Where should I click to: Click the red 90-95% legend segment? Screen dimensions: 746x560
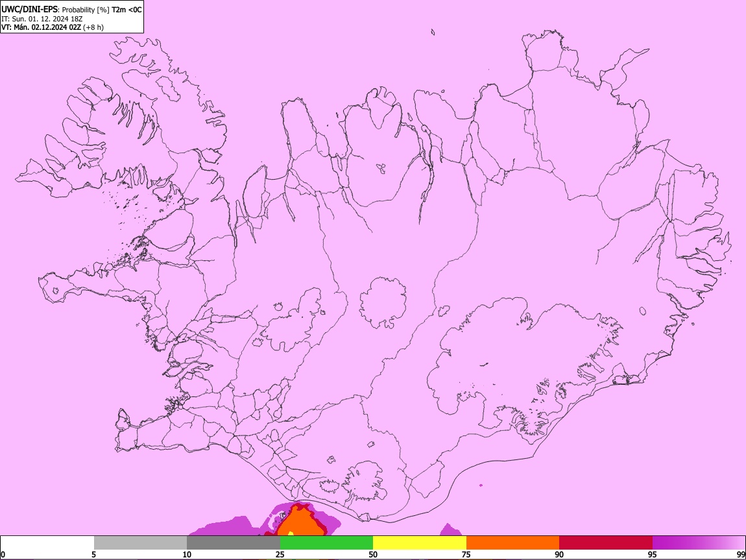606,543
